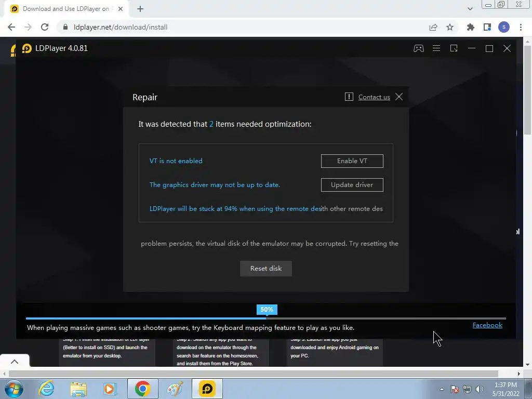Click the 'LDPlayer will be stuck at 94%' text
Image resolution: width=532 pixels, height=399 pixels.
point(235,209)
